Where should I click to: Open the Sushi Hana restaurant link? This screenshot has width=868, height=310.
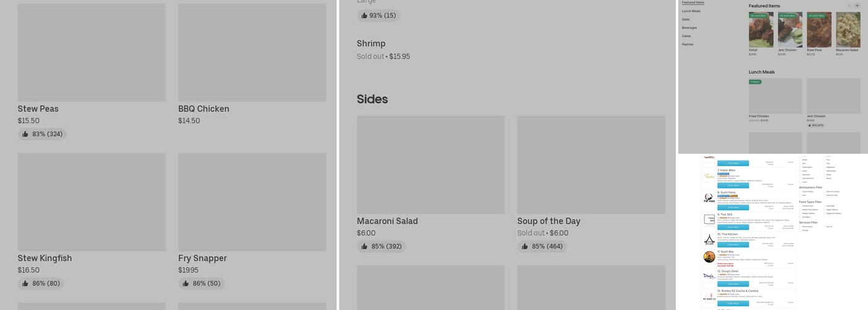(x=727, y=192)
